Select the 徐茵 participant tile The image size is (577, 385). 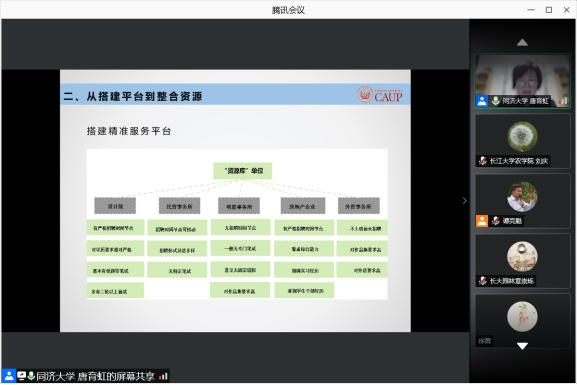pyautogui.click(x=522, y=321)
